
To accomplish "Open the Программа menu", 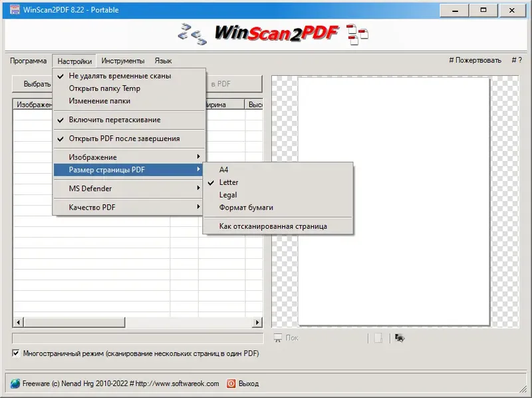I will 28,61.
